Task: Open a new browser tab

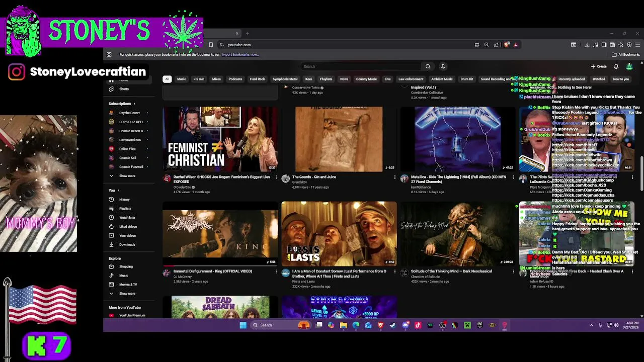Action: point(248,34)
